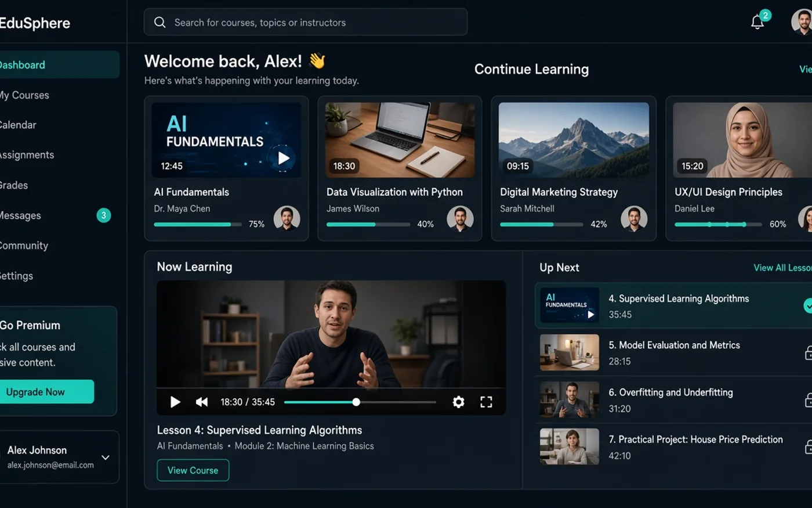Image resolution: width=812 pixels, height=508 pixels.
Task: Click instructor avatar on Data Visualization card
Action: 460,219
